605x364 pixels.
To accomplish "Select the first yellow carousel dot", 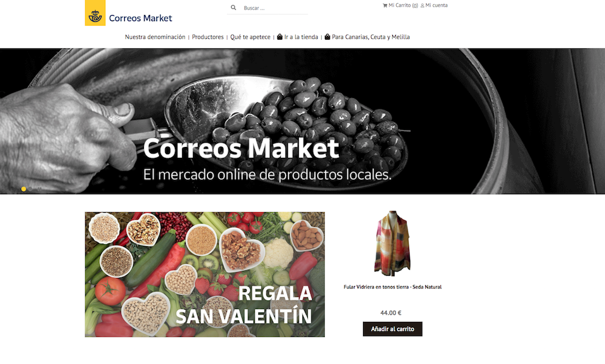I will point(24,189).
